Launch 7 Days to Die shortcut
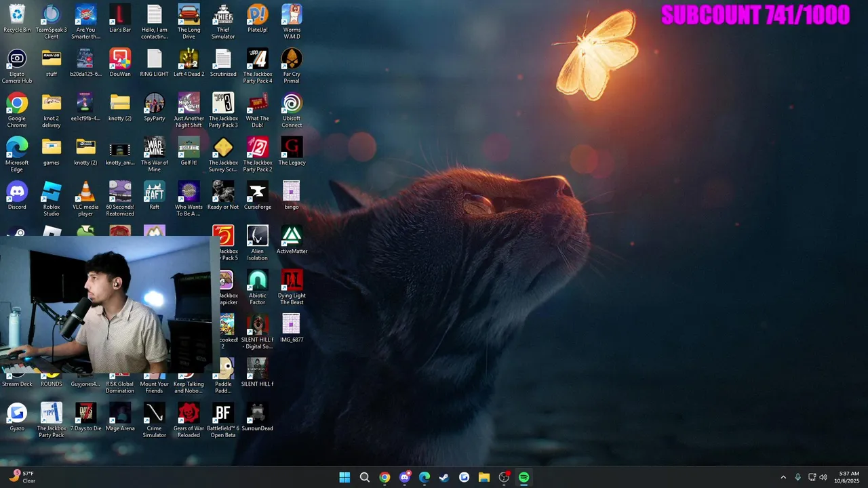 (x=85, y=417)
